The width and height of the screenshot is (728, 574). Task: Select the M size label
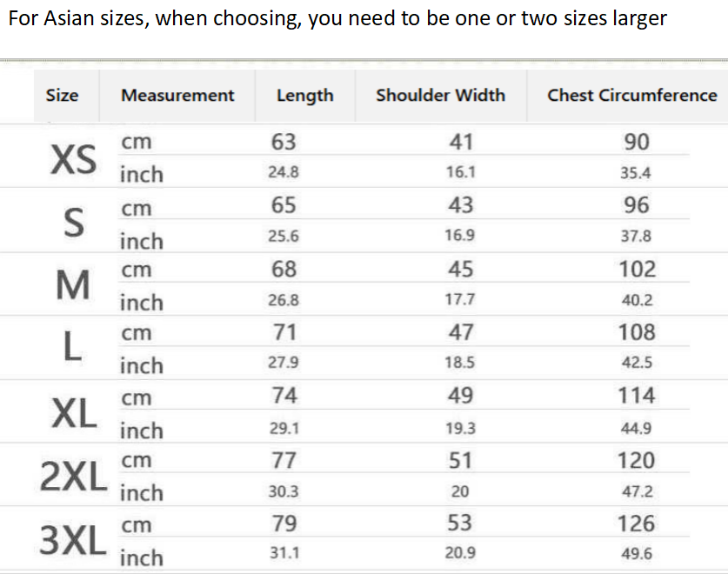(73, 285)
